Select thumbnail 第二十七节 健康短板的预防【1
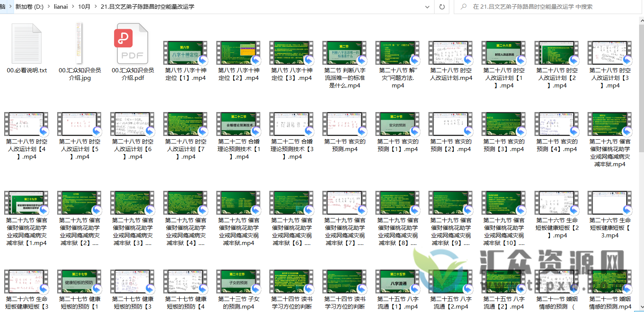Screen dimensions: 644x312 click(x=79, y=282)
